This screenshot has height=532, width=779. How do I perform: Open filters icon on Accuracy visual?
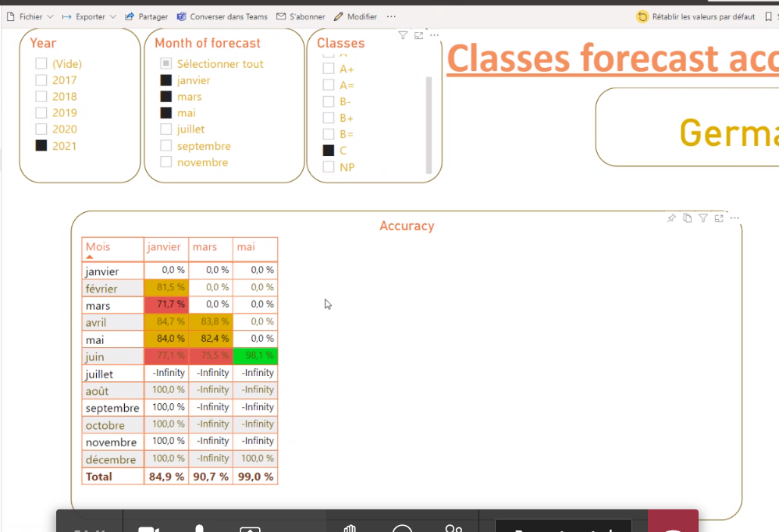[x=703, y=218]
